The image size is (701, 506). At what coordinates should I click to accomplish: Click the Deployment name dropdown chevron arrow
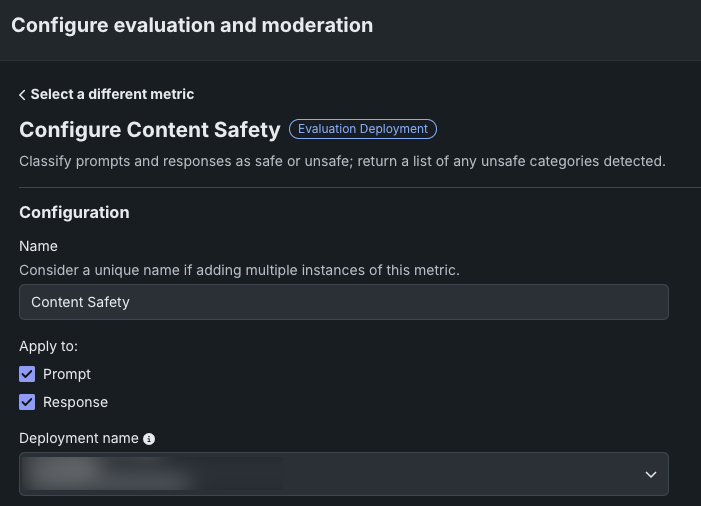[x=650, y=474]
